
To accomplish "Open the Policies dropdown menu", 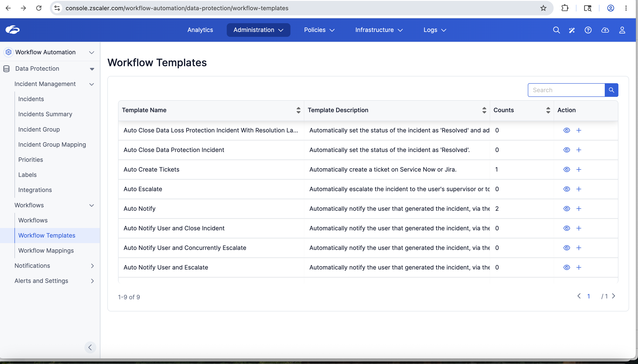I will 319,30.
